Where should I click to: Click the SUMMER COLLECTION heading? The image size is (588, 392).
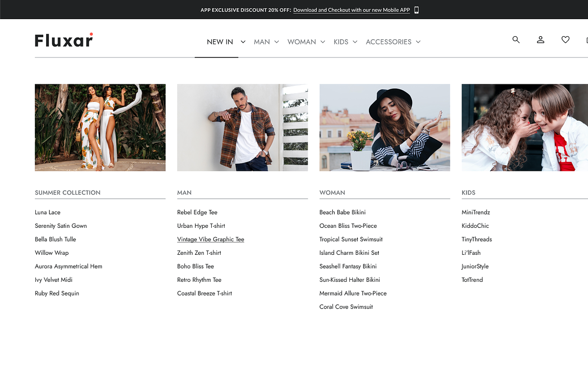click(x=68, y=193)
